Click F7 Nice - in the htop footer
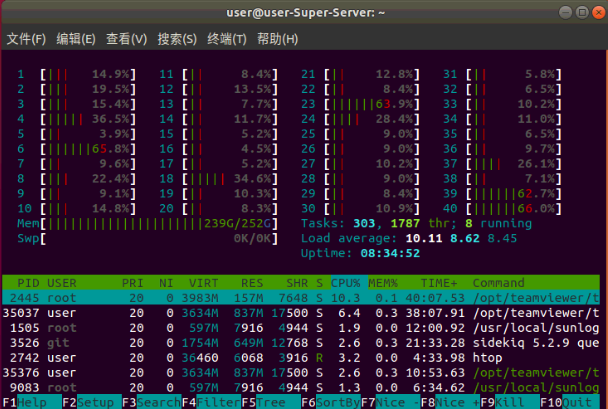Screen dimensions: 608x409 pyautogui.click(x=390, y=402)
